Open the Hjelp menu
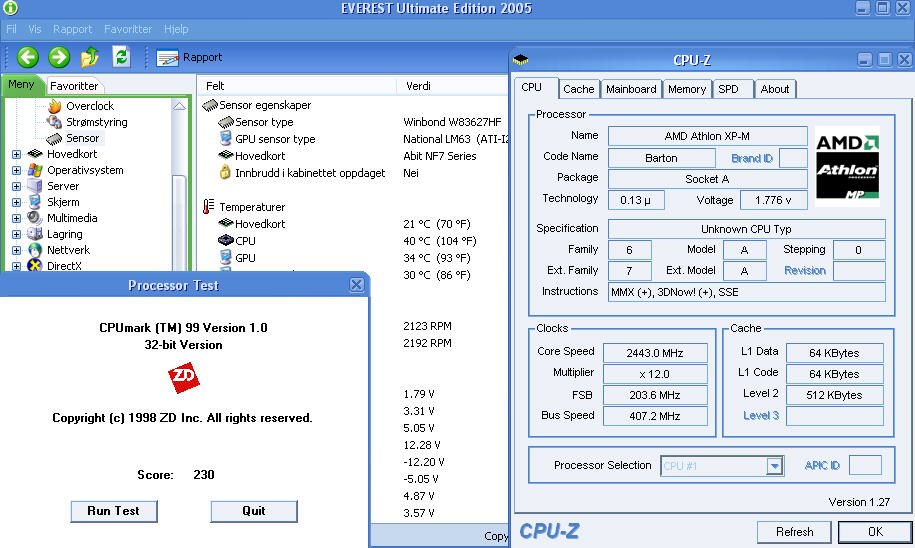Viewport: 915px width, 548px height. [x=176, y=29]
